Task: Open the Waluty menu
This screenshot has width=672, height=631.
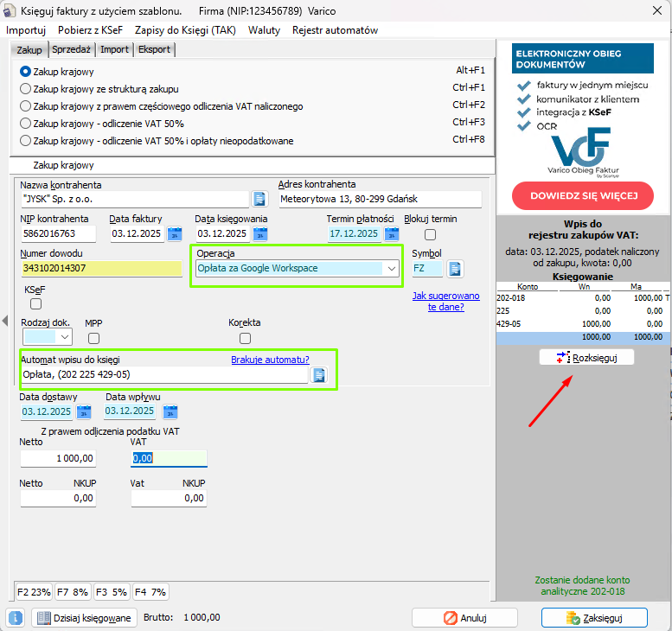Action: (264, 30)
